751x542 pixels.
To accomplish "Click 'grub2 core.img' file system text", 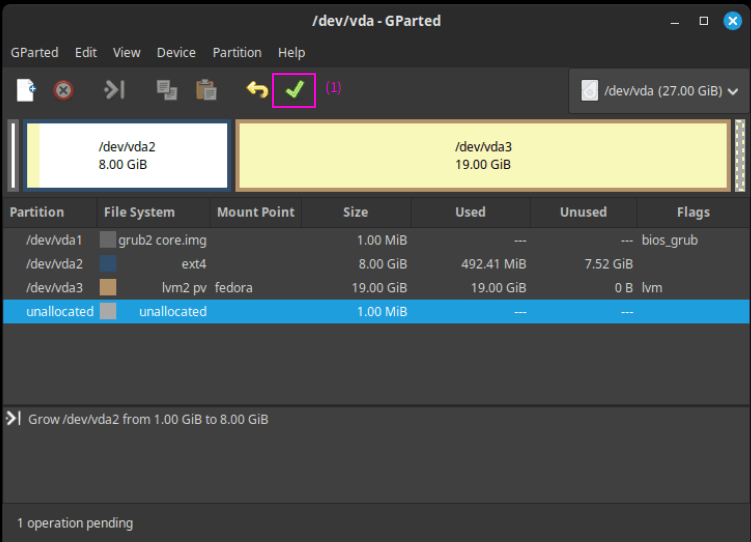I will pyautogui.click(x=162, y=240).
